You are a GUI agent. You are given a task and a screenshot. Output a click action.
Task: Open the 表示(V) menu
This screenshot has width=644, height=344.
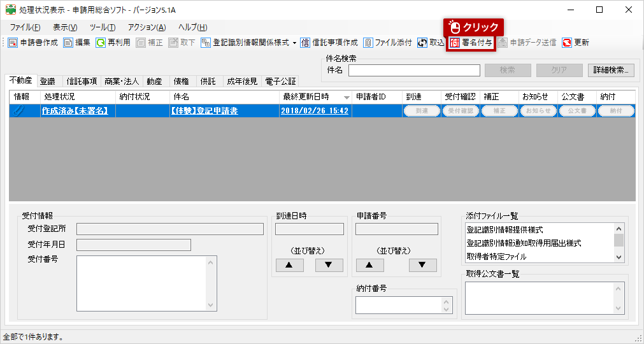(65, 27)
